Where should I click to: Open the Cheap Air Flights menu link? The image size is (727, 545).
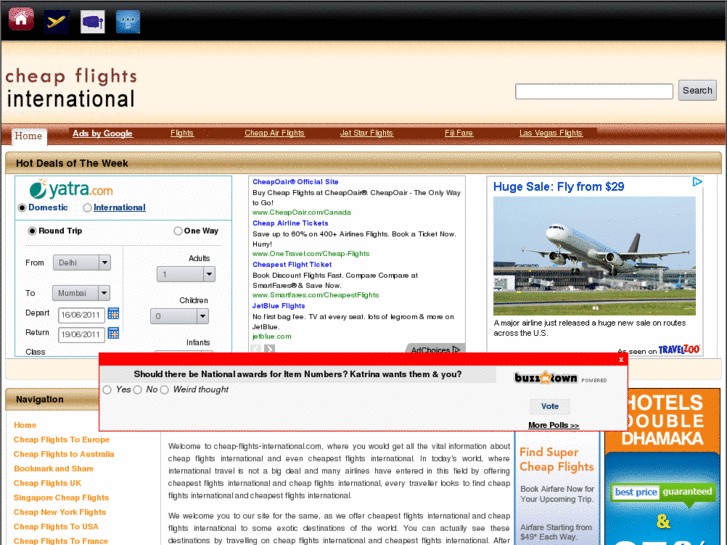pyautogui.click(x=274, y=133)
